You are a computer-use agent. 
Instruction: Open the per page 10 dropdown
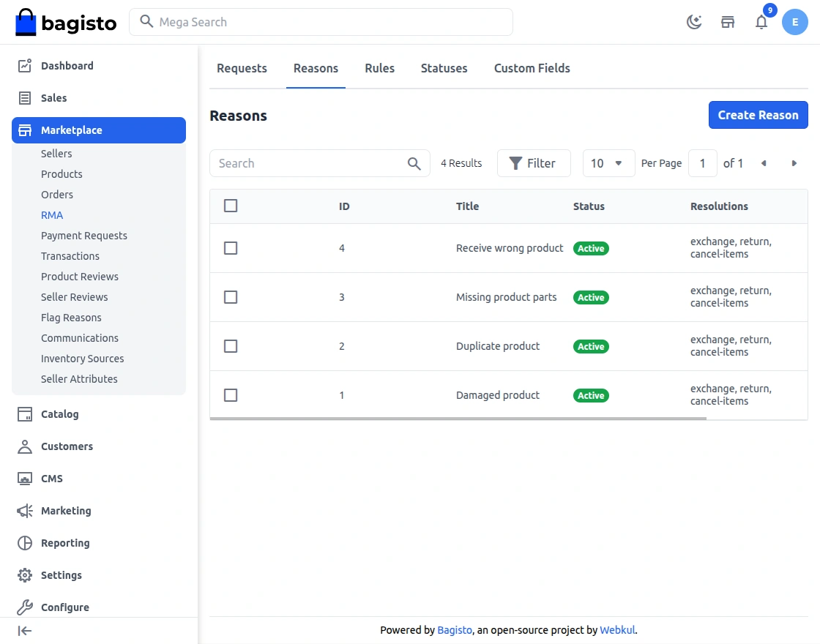coord(608,163)
